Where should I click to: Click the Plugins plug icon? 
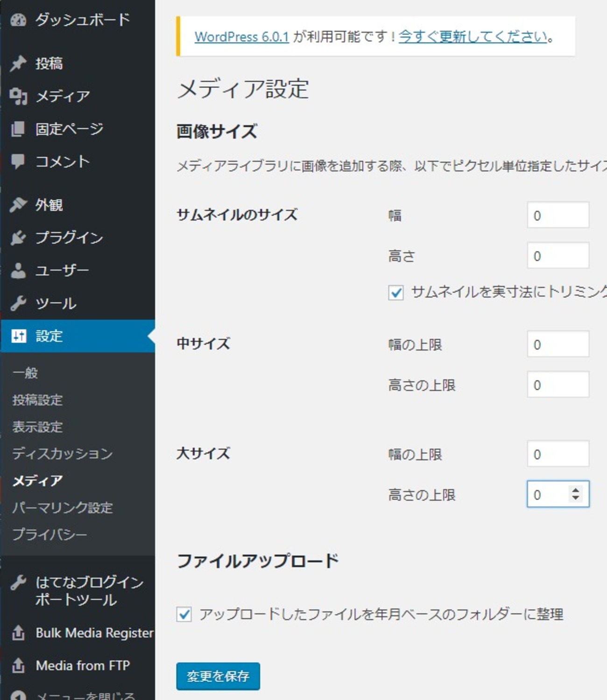(x=18, y=238)
